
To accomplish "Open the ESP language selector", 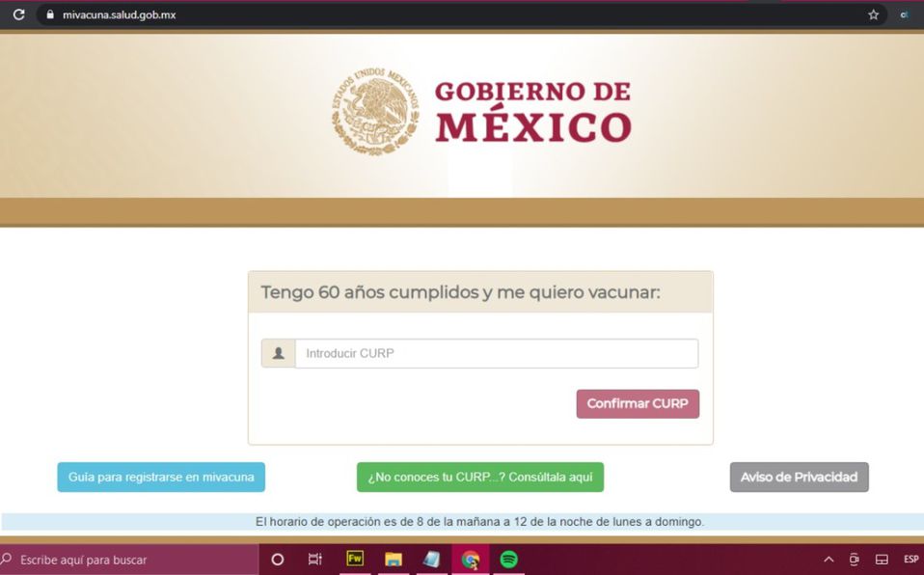I will point(910,560).
